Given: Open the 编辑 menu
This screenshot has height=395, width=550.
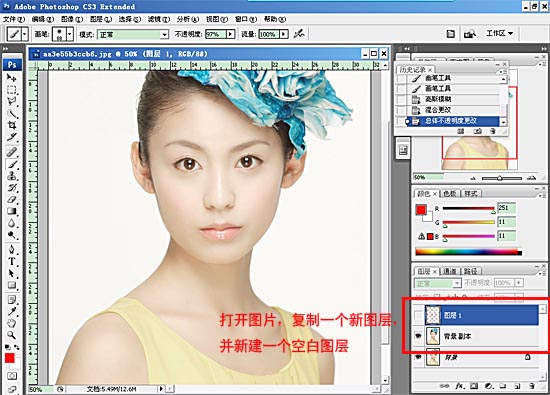Looking at the screenshot, I should [43, 19].
